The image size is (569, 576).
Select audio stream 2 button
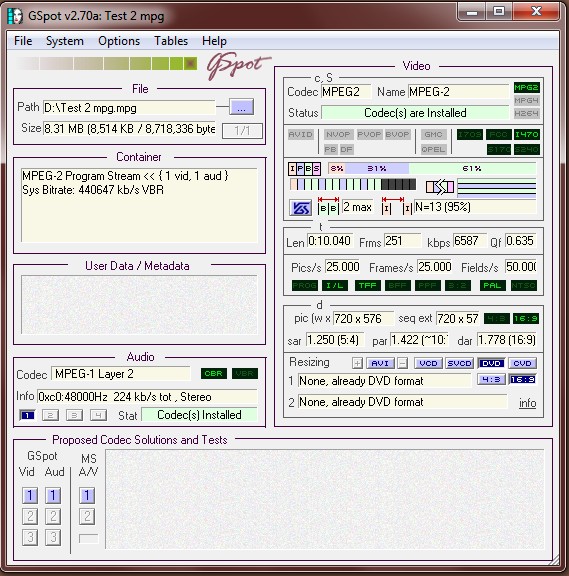pyautogui.click(x=50, y=415)
